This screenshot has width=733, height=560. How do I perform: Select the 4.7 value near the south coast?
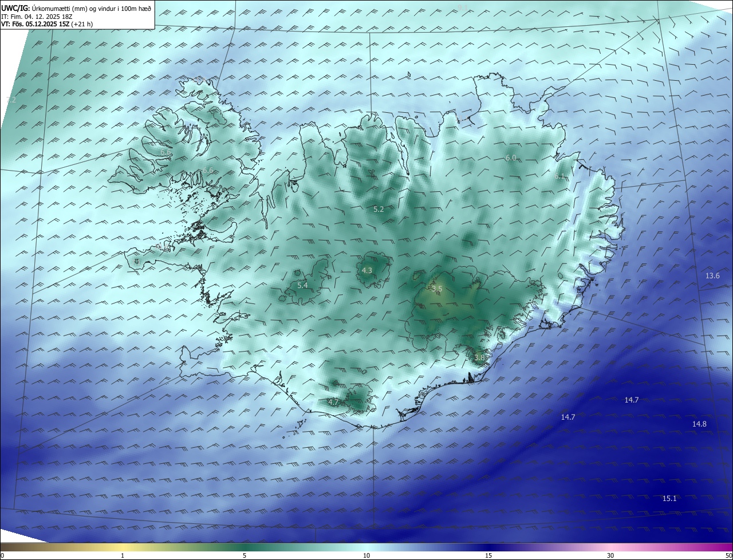(x=333, y=403)
